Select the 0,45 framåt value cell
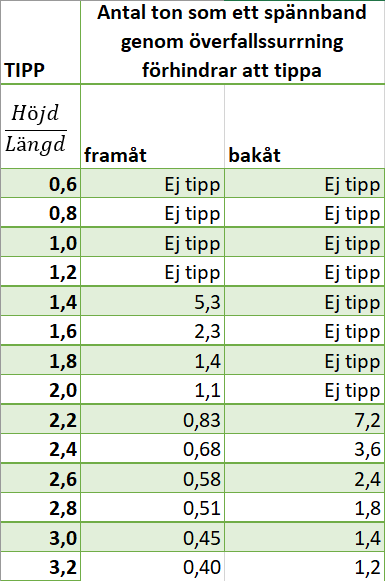Viewport: 385px width, 581px height. pyautogui.click(x=152, y=537)
